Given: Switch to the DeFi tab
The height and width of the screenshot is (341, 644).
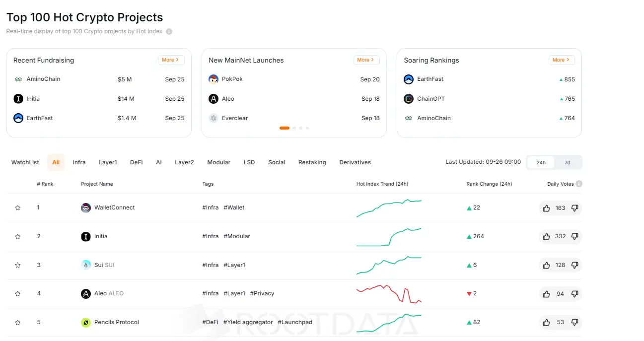Looking at the screenshot, I should click(136, 162).
